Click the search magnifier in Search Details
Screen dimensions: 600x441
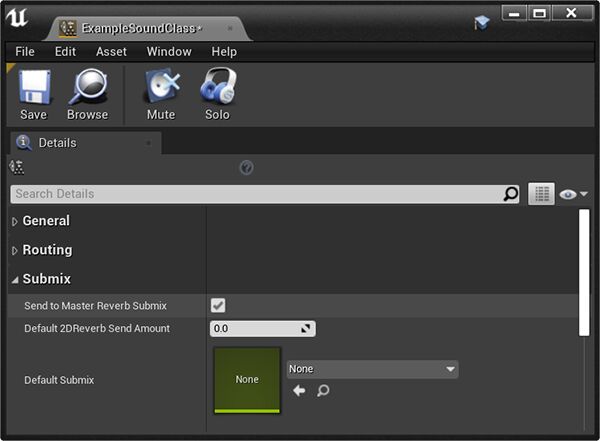pyautogui.click(x=510, y=194)
